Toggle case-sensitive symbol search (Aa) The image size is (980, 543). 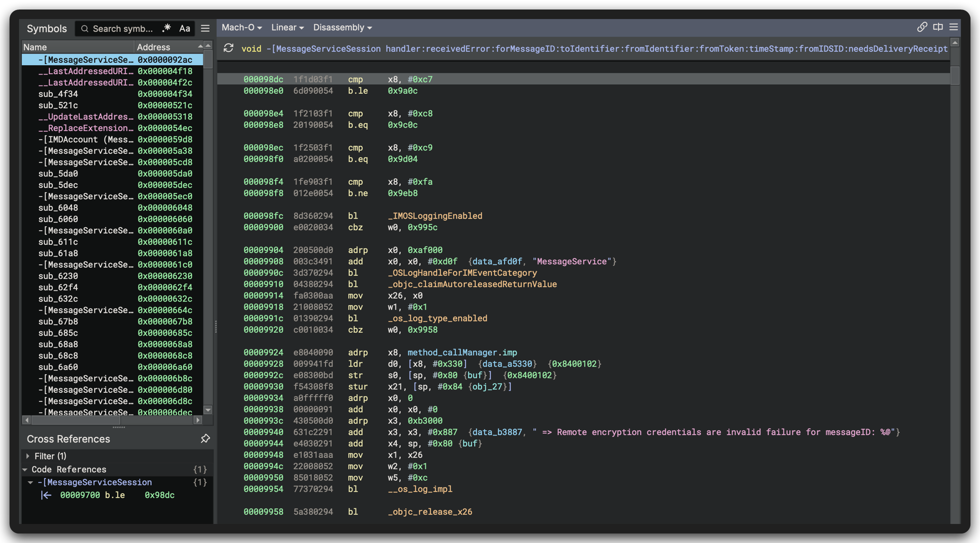pos(184,29)
